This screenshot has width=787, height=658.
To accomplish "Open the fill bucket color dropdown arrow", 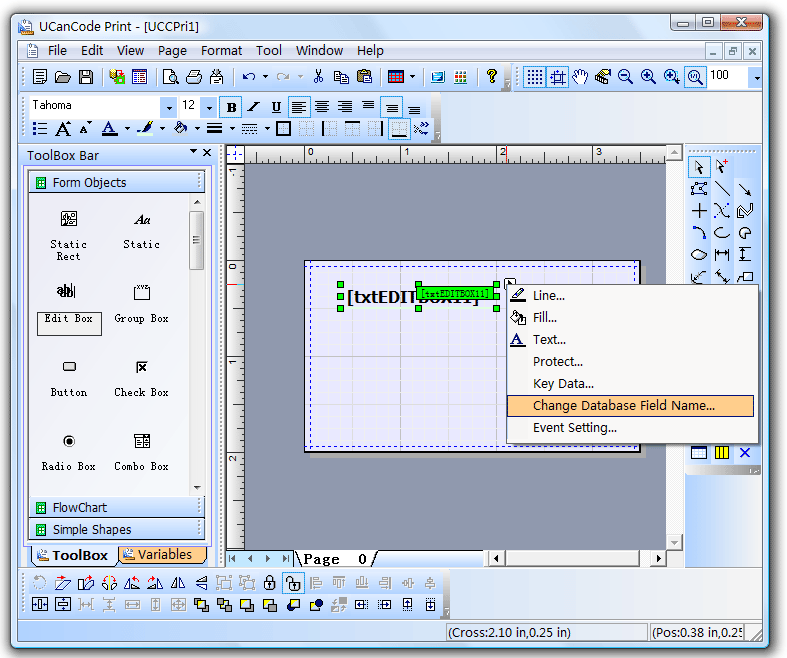I will (x=197, y=129).
